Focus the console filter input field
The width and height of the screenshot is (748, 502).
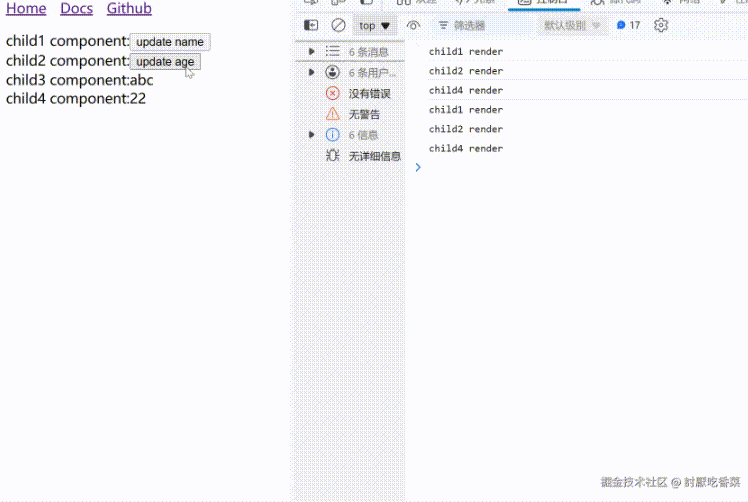point(482,25)
